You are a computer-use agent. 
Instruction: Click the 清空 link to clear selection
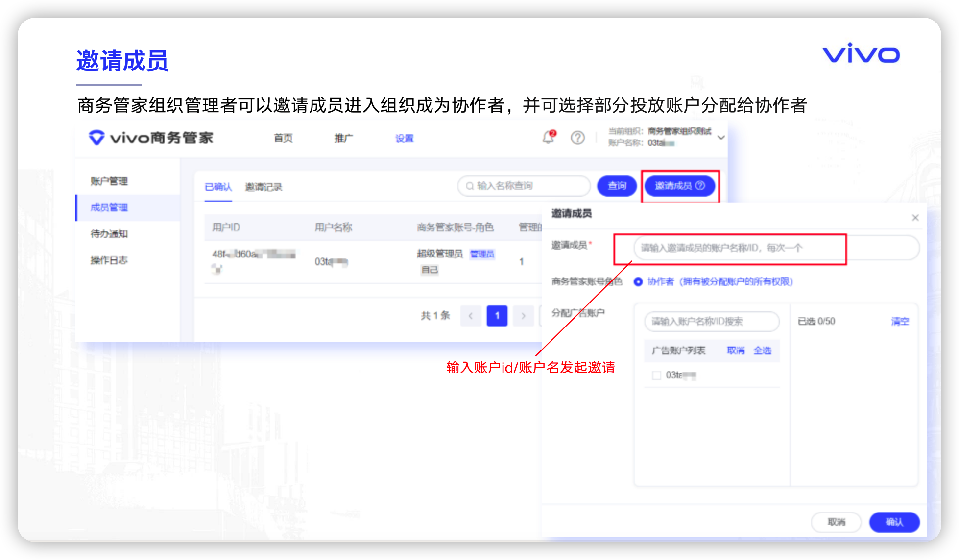[900, 322]
